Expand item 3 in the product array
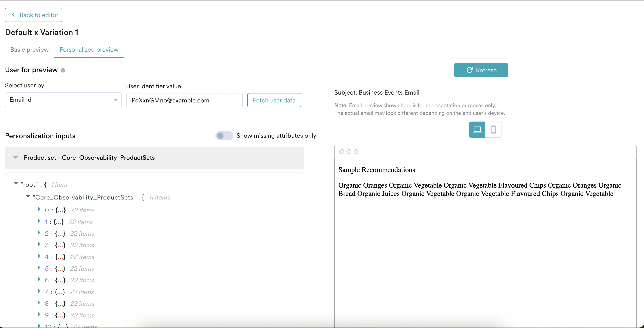Image resolution: width=644 pixels, height=328 pixels. coord(39,244)
